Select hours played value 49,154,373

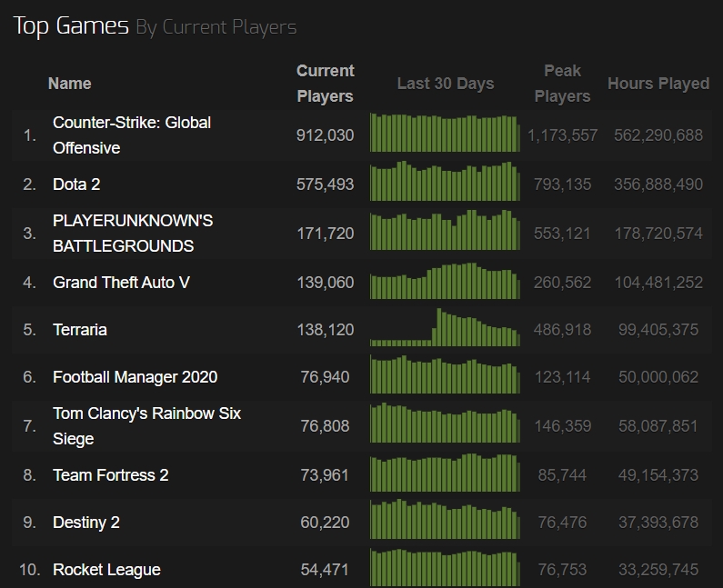click(x=658, y=475)
